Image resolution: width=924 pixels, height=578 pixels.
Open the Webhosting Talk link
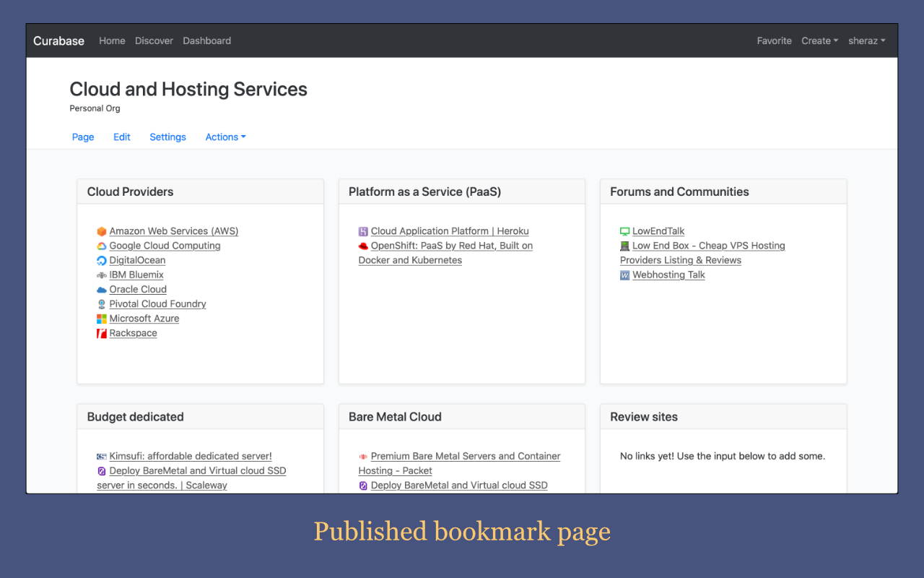tap(668, 275)
